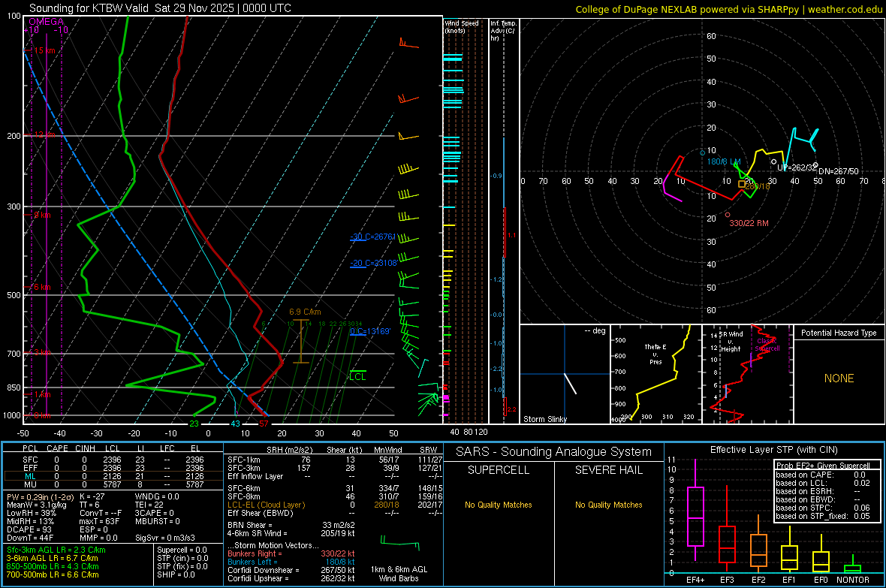This screenshot has height=588, width=886.
Task: Click the 'Sfc-3km AGL LR = 2.3 C/km' line
Action: tap(56, 550)
